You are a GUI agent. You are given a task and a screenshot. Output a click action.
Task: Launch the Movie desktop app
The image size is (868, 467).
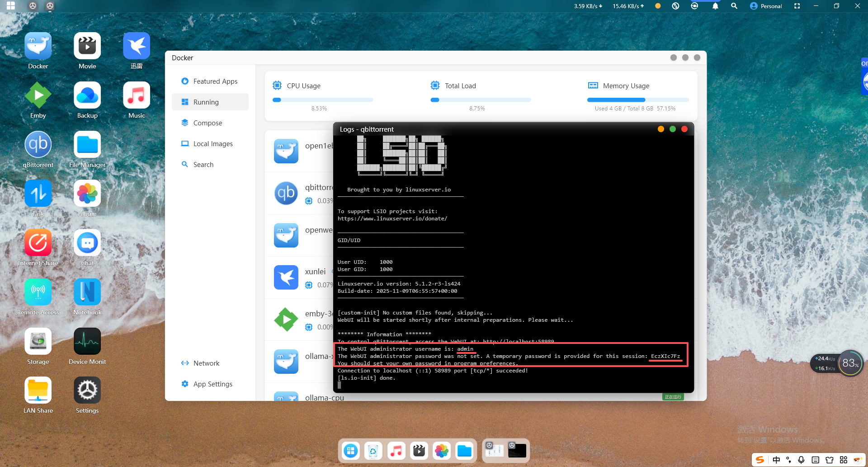[87, 46]
